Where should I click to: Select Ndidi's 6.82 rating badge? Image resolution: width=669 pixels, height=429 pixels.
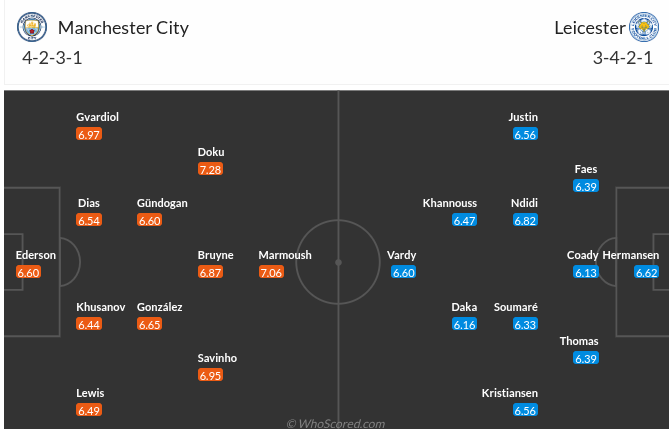click(524, 221)
